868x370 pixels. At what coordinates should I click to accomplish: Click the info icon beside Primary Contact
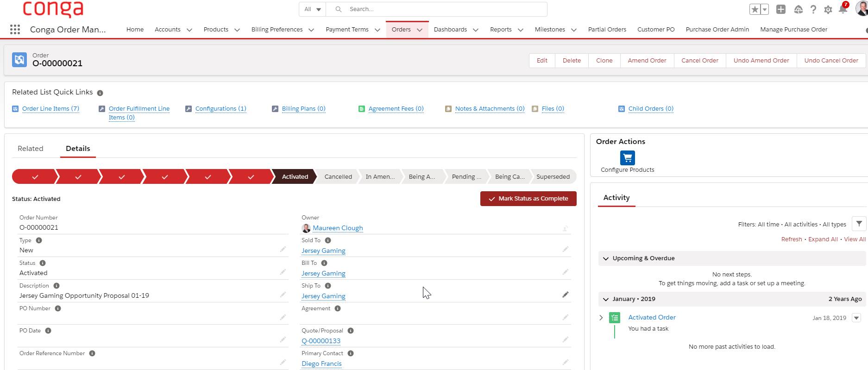click(351, 353)
